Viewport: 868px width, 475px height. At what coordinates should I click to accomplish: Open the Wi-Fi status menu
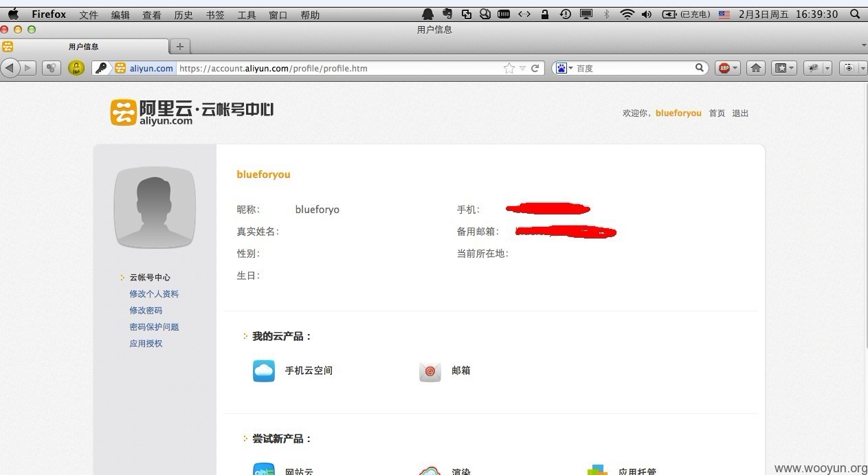pyautogui.click(x=627, y=14)
